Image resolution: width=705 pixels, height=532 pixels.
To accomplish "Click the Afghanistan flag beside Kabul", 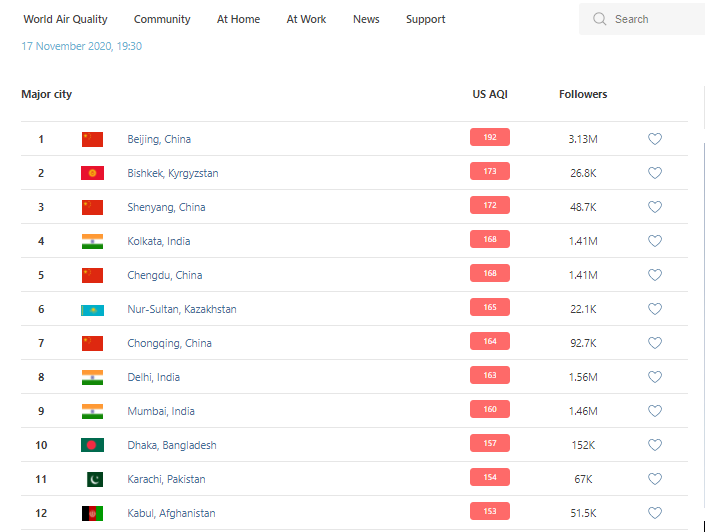I will (92, 513).
